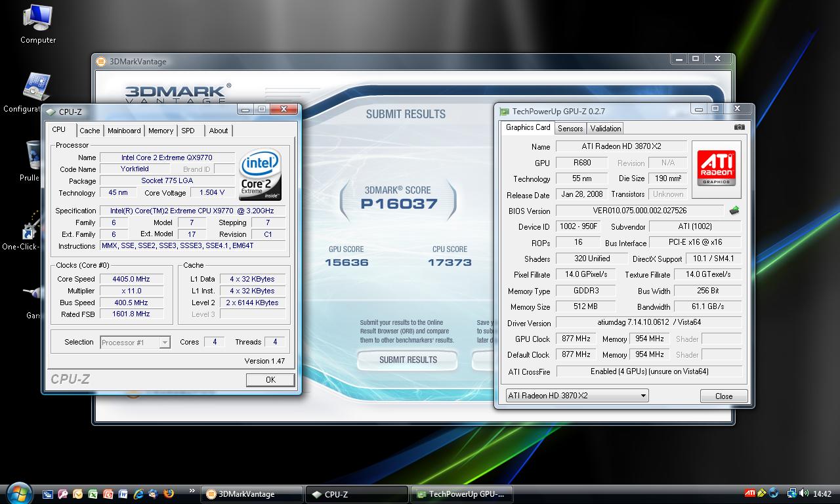Select the Graphics Card tab in GPU-Z
Viewport: 840px width, 504px height.
point(528,127)
